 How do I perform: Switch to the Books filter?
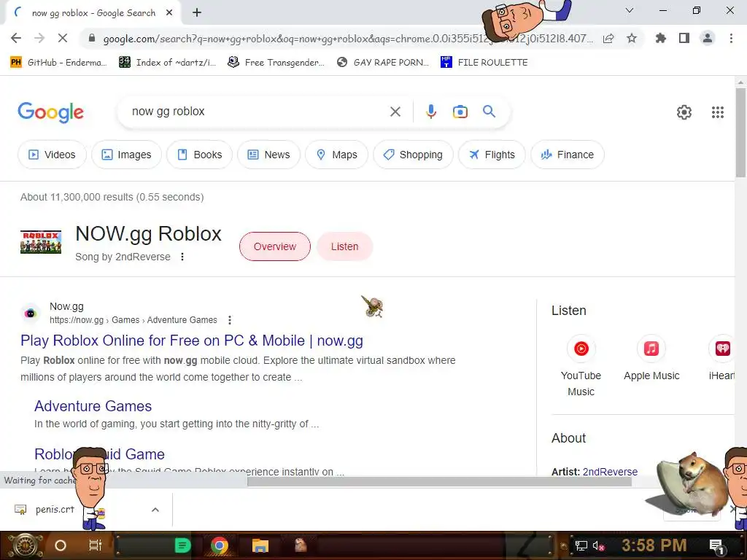pos(200,155)
